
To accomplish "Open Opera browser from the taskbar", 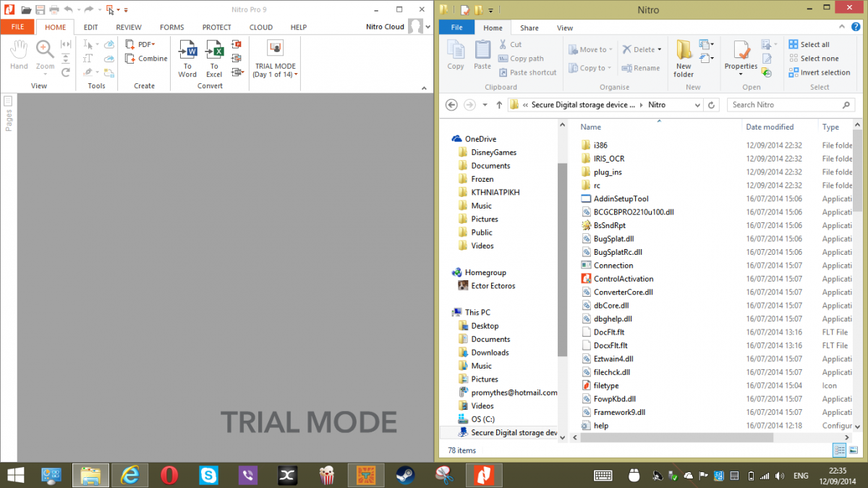I will (x=170, y=475).
